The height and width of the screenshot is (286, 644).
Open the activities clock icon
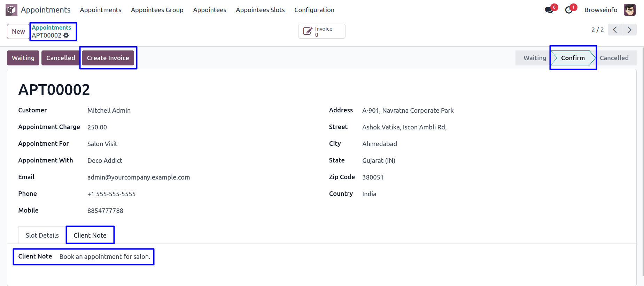[x=569, y=10]
